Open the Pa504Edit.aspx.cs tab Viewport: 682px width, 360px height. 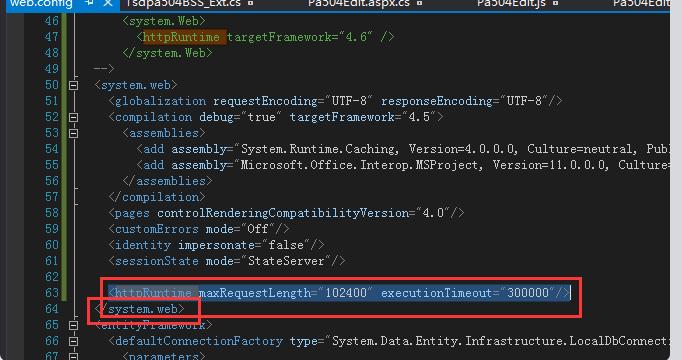(359, 3)
